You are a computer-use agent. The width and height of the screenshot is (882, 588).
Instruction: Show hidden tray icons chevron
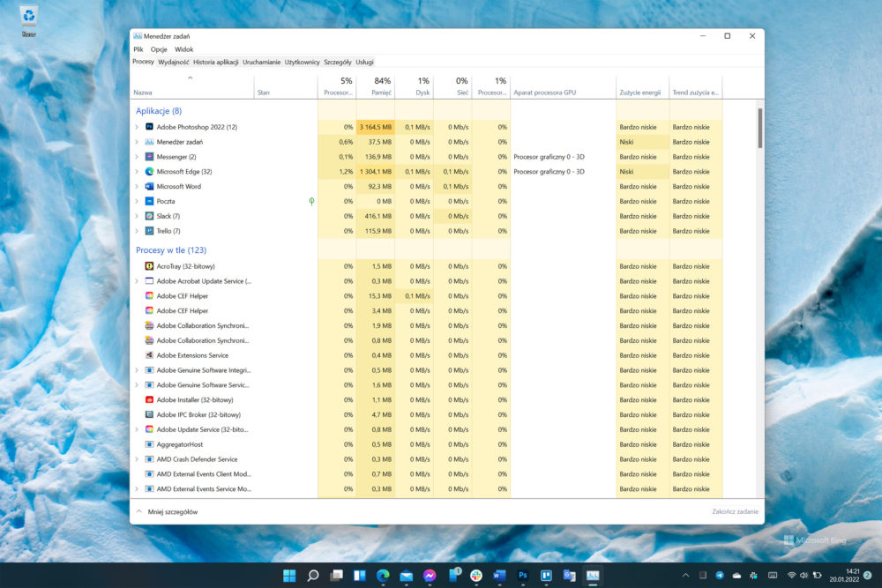(x=685, y=575)
